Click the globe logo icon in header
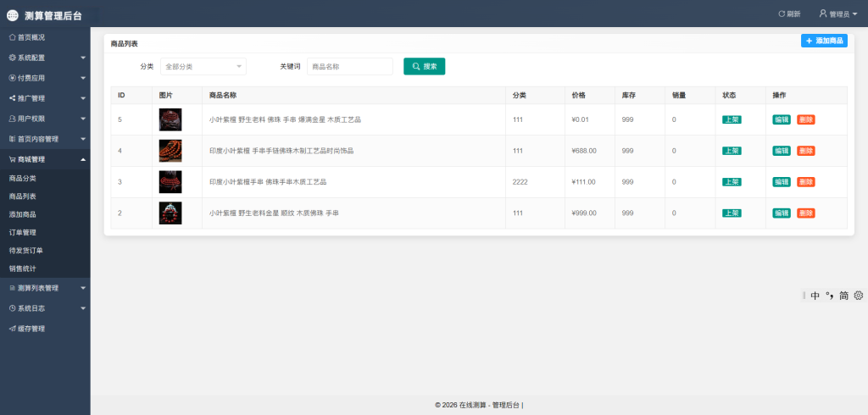This screenshot has height=415, width=868. click(x=13, y=14)
